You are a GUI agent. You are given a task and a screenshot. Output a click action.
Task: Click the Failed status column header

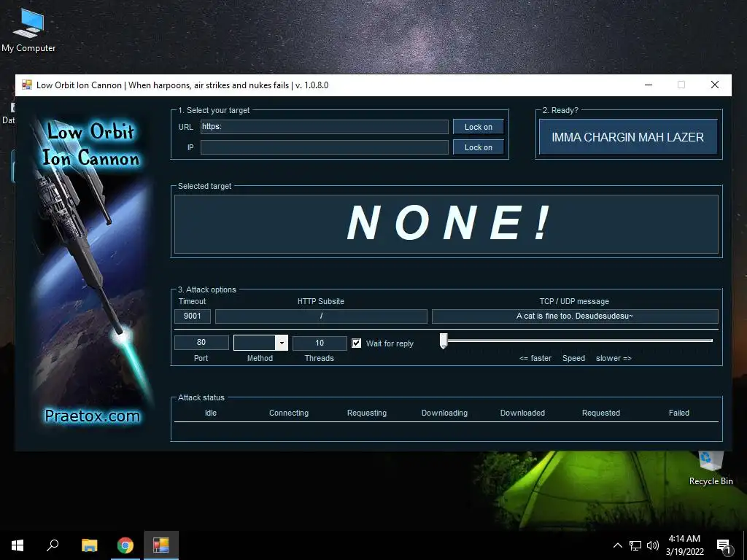pyautogui.click(x=679, y=413)
